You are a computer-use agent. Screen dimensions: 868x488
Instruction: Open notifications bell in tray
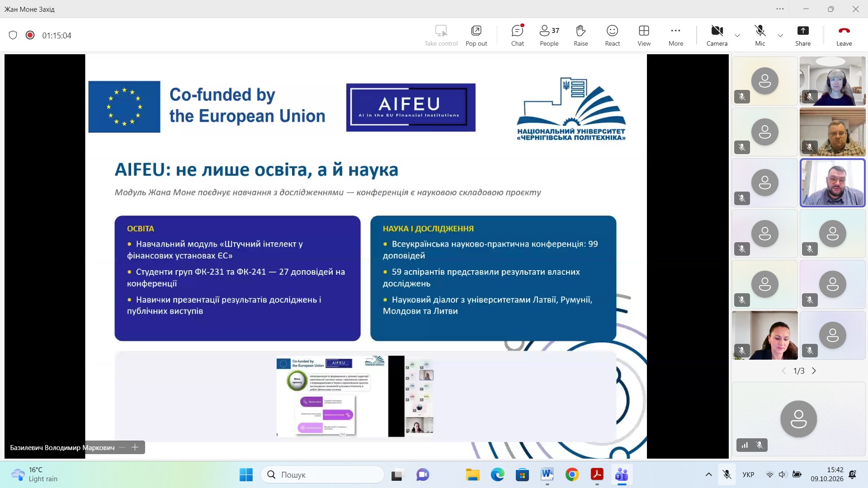pyautogui.click(x=853, y=474)
